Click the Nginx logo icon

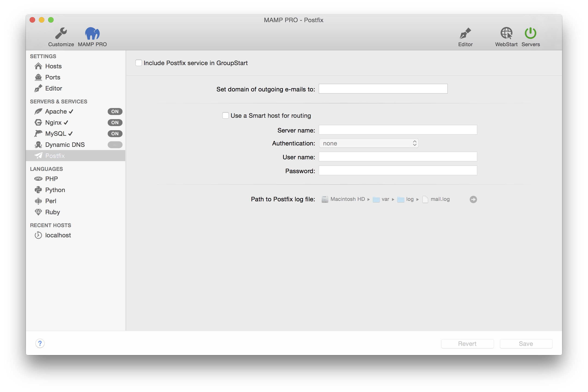pyautogui.click(x=38, y=123)
